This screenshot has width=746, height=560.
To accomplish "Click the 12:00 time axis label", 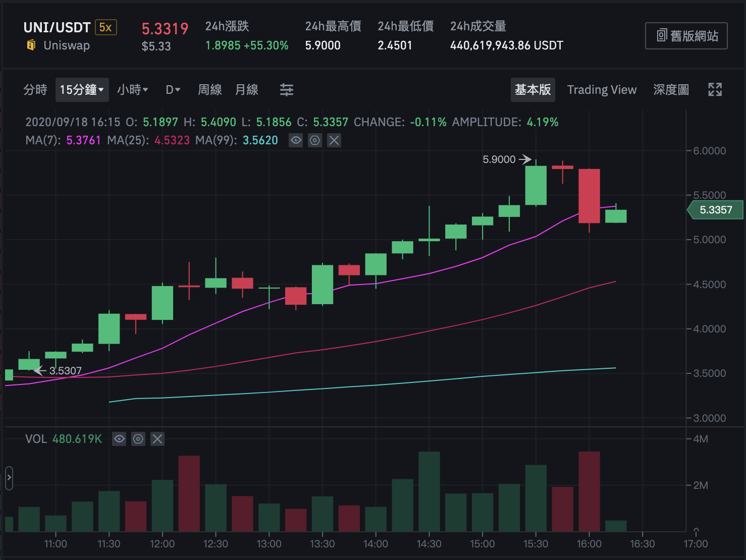I will pos(162,544).
